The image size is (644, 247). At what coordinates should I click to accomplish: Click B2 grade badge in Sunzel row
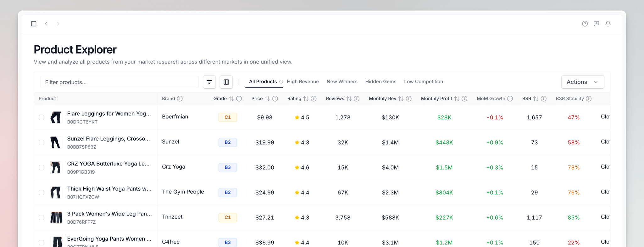point(228,142)
